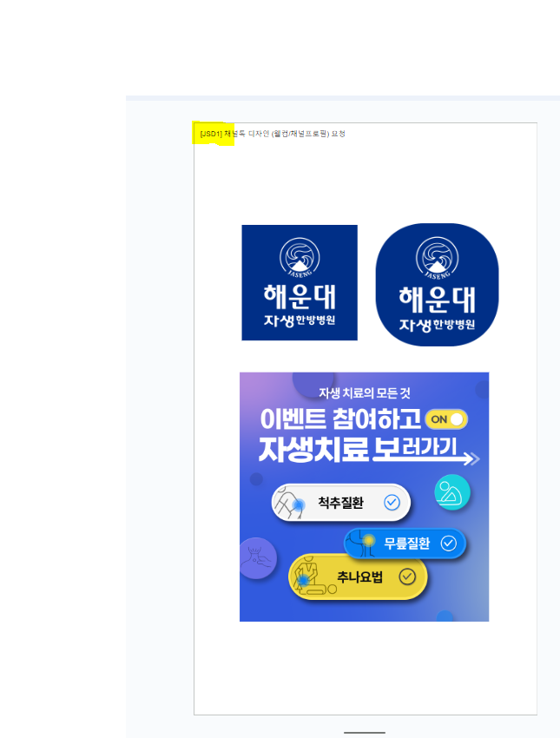Check the 척추질환 checkmark circle

click(x=392, y=503)
